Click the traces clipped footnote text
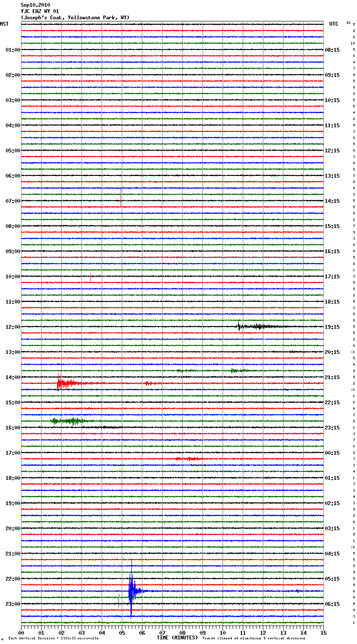The height and width of the screenshot is (644, 357). 254,639
